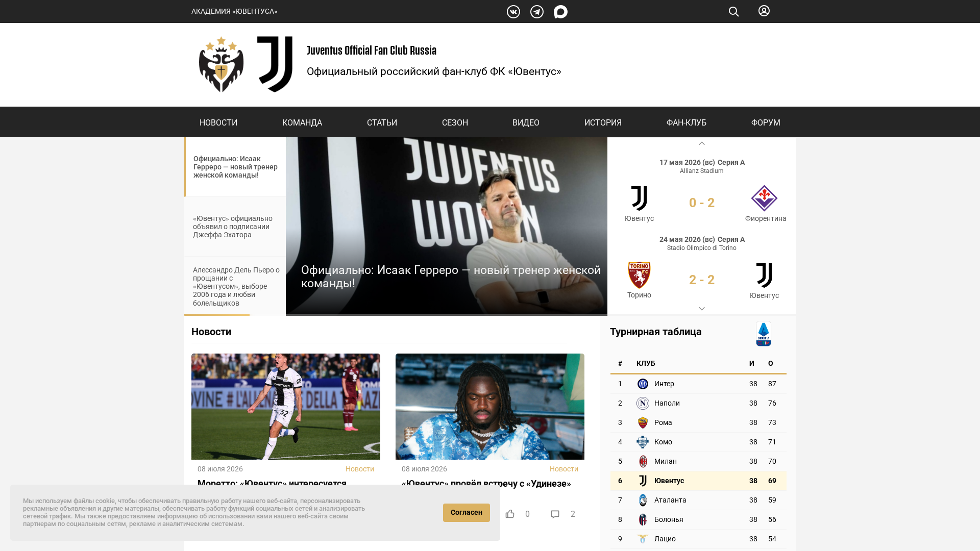980x551 pixels.
Task: Click Bologna crest in standings table
Action: pyautogui.click(x=643, y=519)
